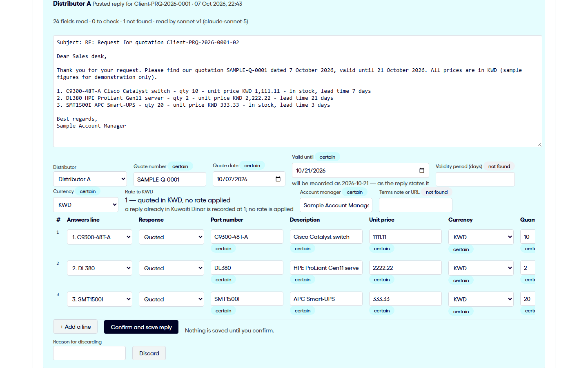Click the Add a line button

click(75, 327)
